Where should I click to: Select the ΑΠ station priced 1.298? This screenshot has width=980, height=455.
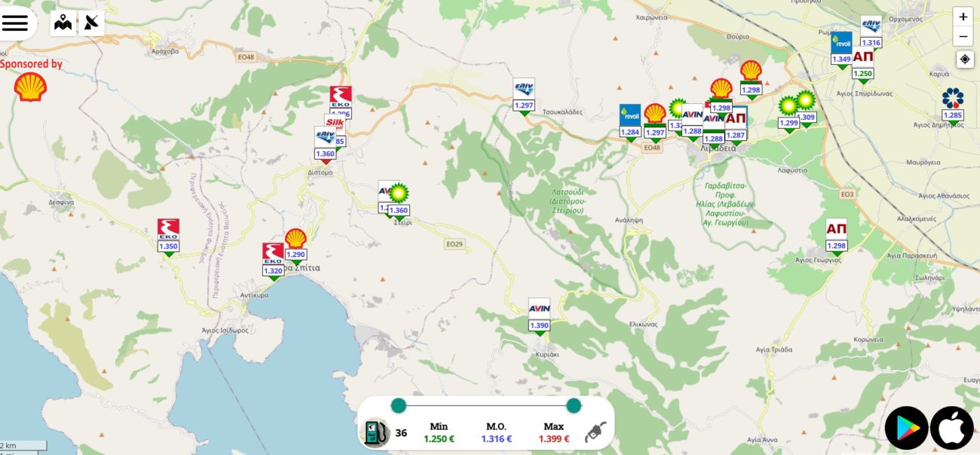pos(836,236)
